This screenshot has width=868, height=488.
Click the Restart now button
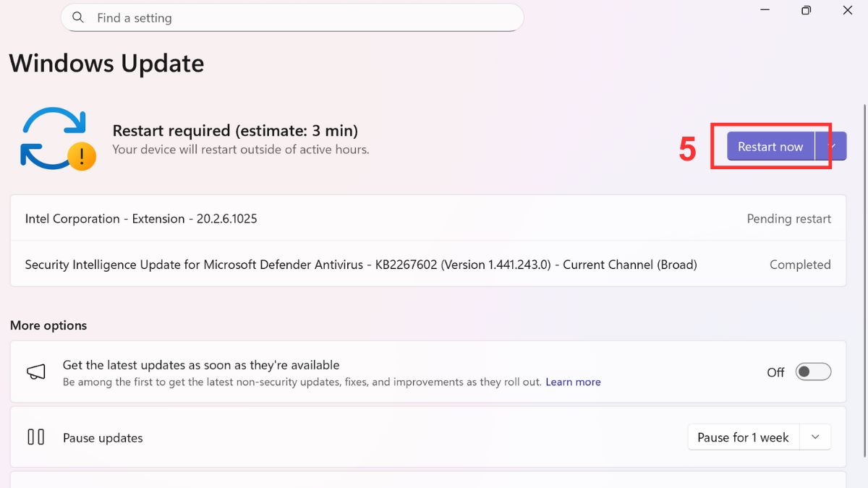[770, 146]
